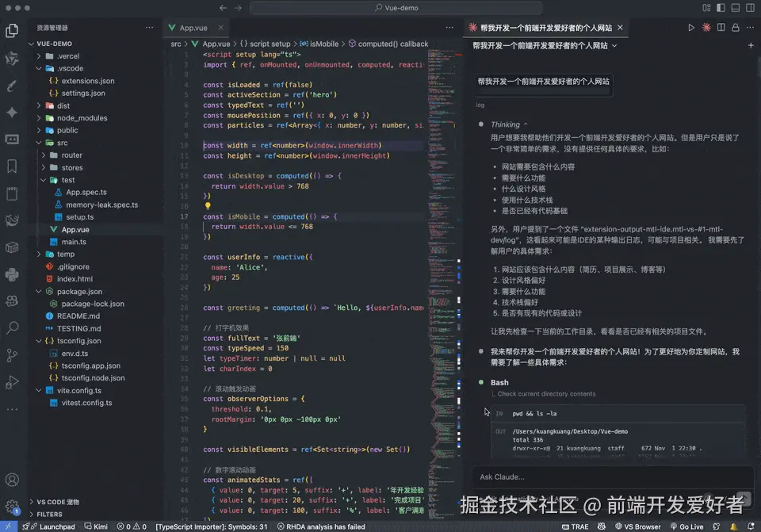This screenshot has height=532, width=761.
Task: Go back with the navigation arrow
Action: click(x=223, y=8)
